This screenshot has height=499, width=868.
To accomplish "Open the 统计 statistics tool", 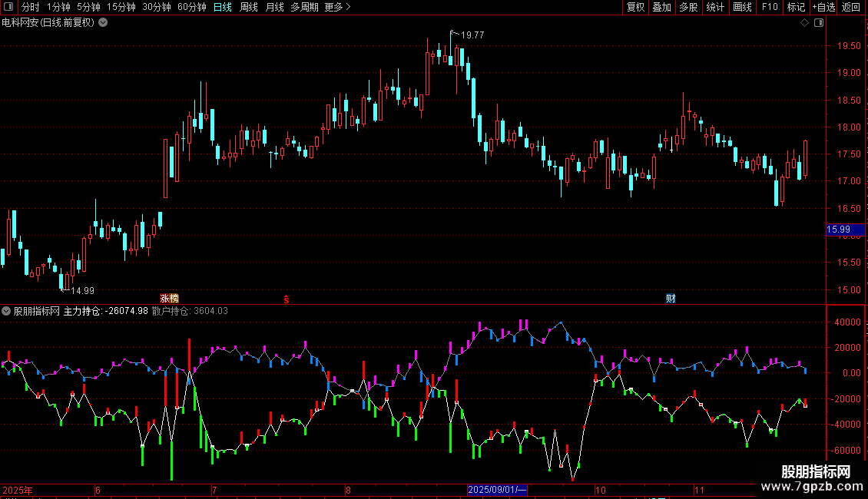I will [715, 7].
